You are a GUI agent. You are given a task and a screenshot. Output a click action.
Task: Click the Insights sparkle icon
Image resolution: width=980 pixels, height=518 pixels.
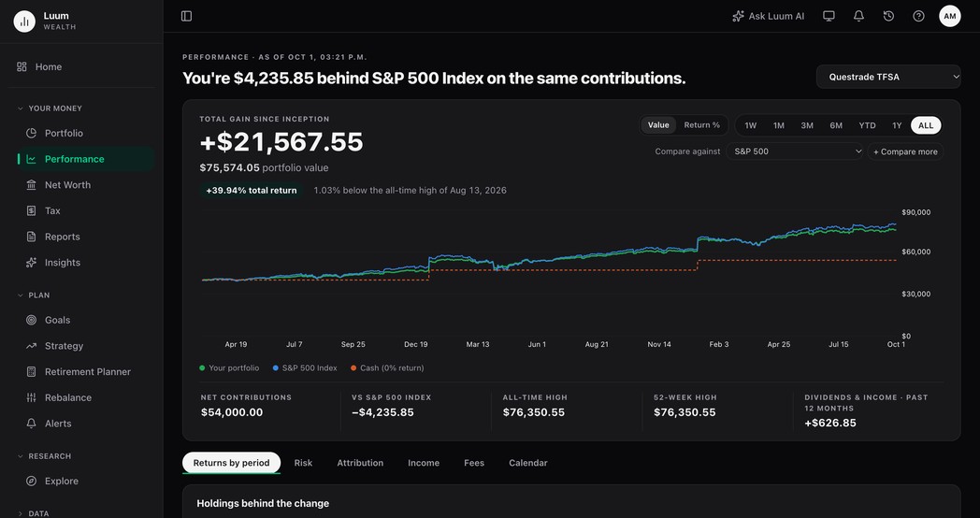tap(31, 263)
